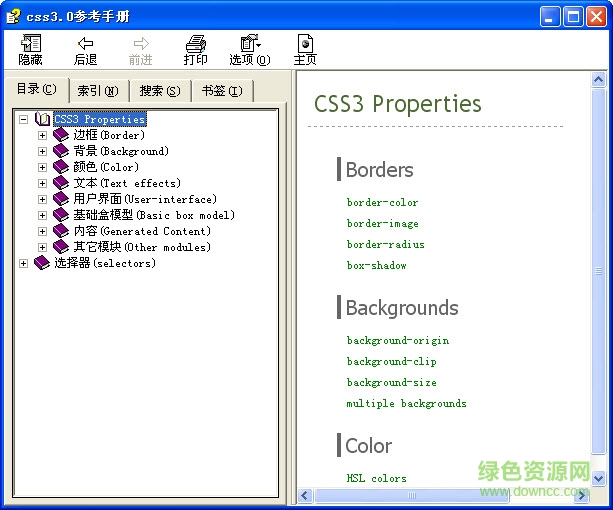Click the Home (主页) page icon
The width and height of the screenshot is (613, 510).
coord(305,43)
